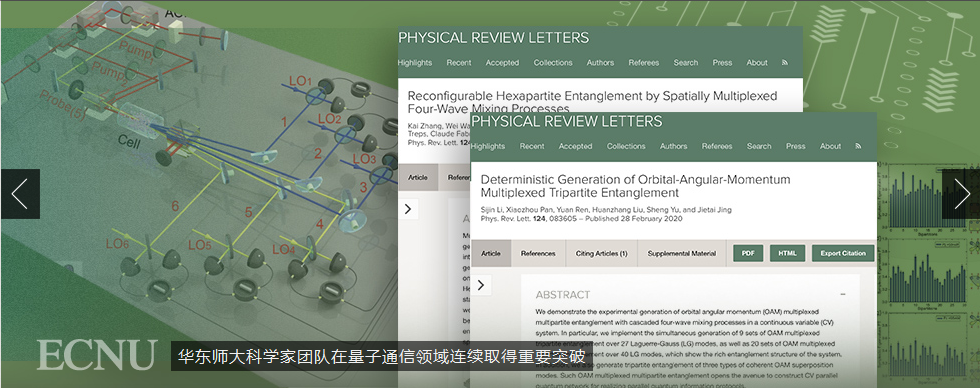Switch to the Supplemental Material tab
Viewport: 980px width, 388px height.
(681, 253)
